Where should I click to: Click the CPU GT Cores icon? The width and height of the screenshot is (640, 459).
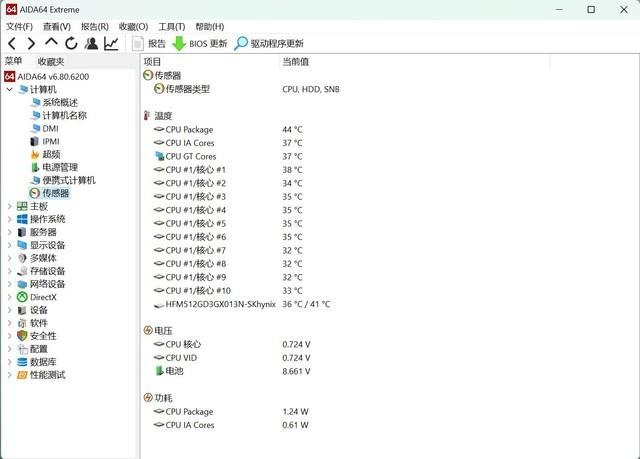159,156
